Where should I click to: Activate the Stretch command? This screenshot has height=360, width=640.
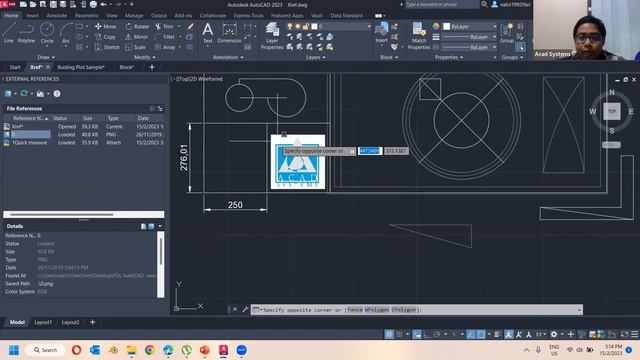tap(107, 47)
